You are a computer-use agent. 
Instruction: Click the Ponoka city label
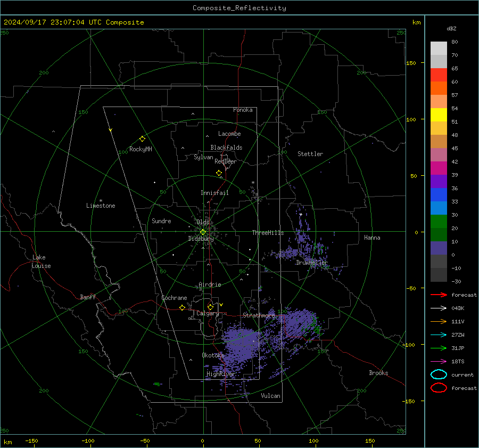[x=243, y=110]
